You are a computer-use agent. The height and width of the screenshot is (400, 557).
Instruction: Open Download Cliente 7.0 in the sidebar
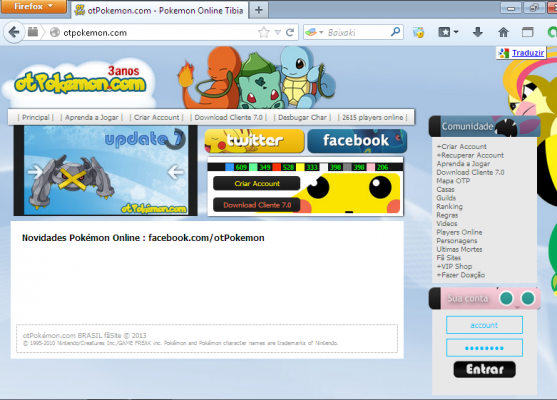click(470, 172)
